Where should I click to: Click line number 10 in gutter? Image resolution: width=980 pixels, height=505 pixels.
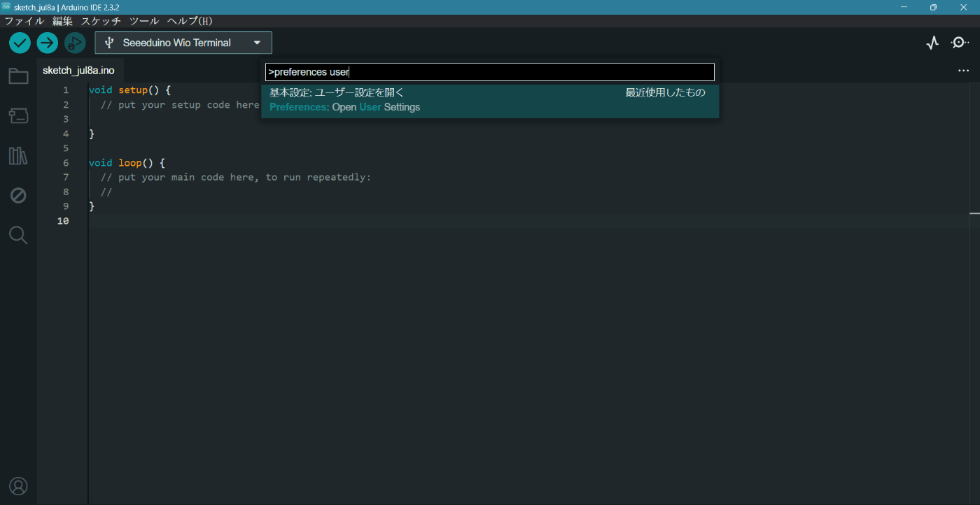(63, 221)
